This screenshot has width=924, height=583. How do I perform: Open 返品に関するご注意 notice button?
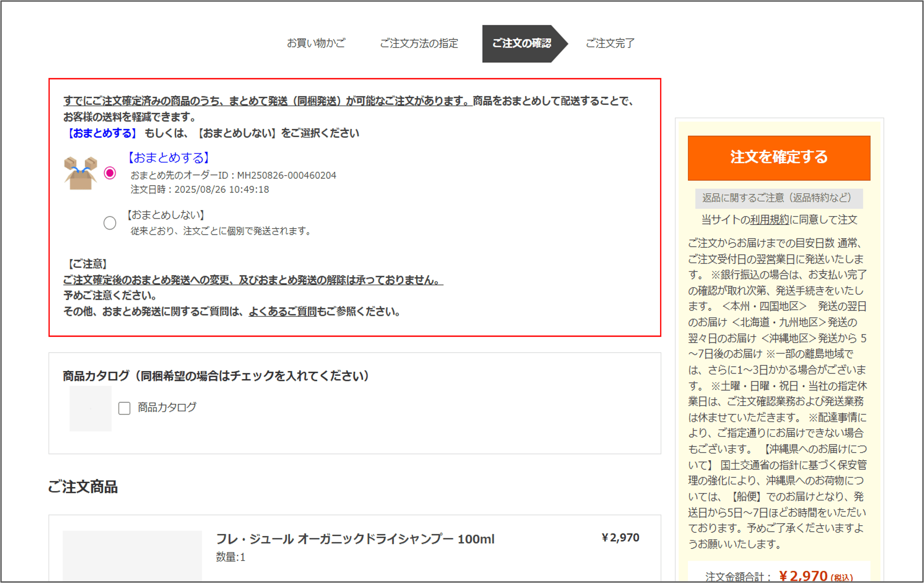(779, 198)
